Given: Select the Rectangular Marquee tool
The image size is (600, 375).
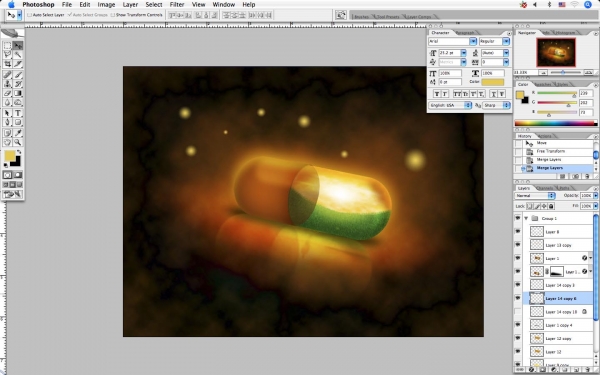Looking at the screenshot, I should [7, 46].
